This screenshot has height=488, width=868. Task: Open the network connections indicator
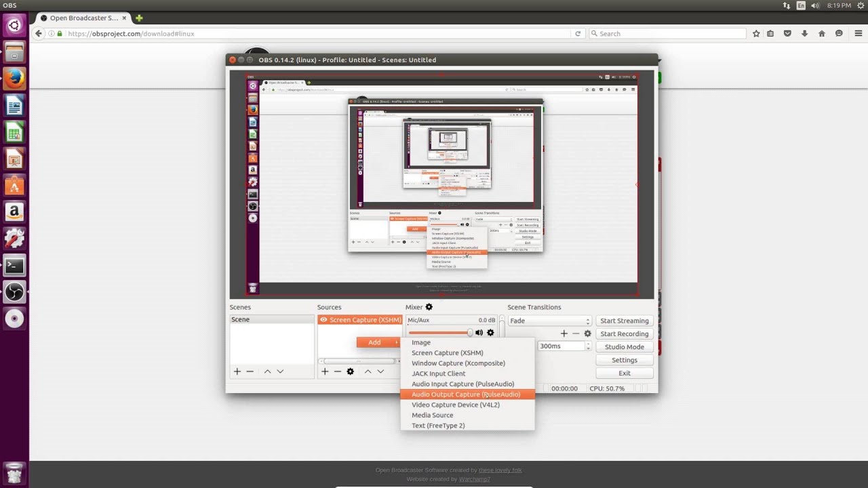(x=787, y=5)
